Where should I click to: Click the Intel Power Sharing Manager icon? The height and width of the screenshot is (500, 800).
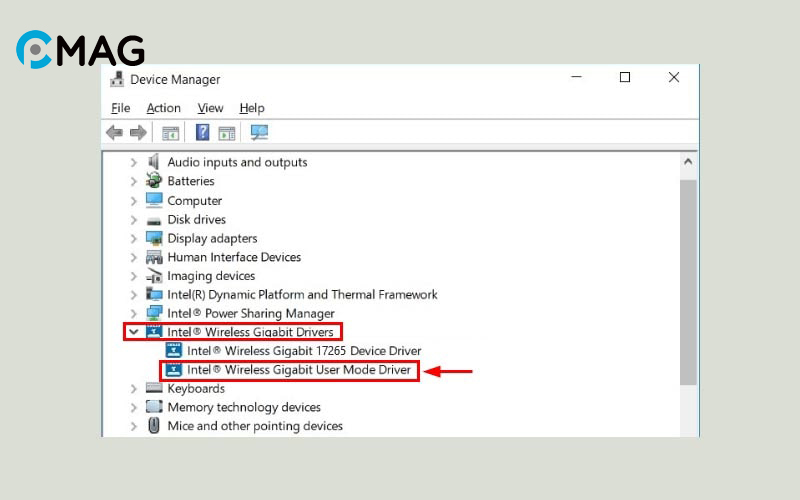click(x=154, y=313)
